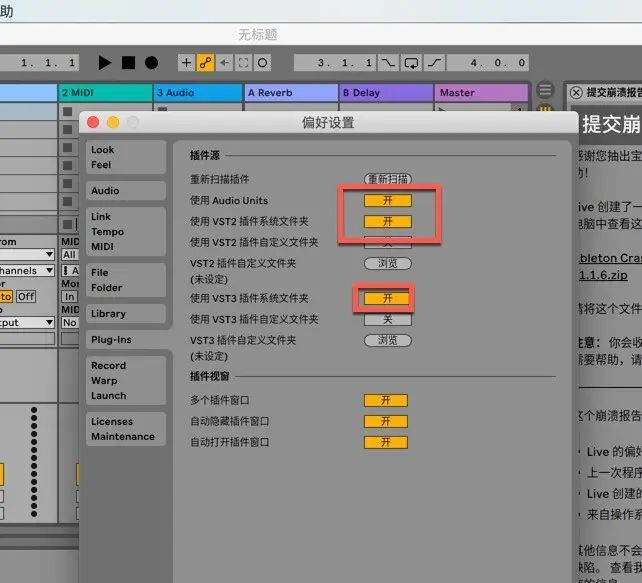Open the Audio preferences tab
This screenshot has width=642, height=583.
[126, 191]
